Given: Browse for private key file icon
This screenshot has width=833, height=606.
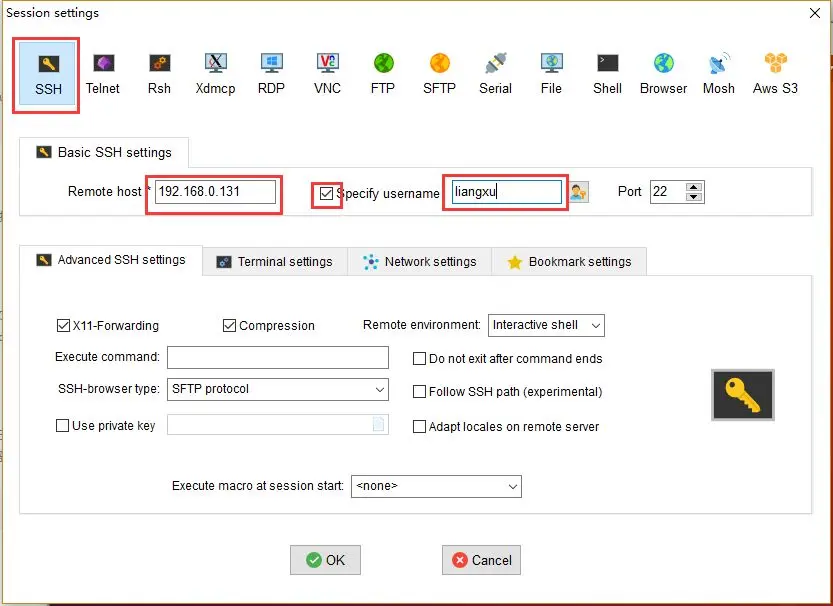Looking at the screenshot, I should pos(378,424).
